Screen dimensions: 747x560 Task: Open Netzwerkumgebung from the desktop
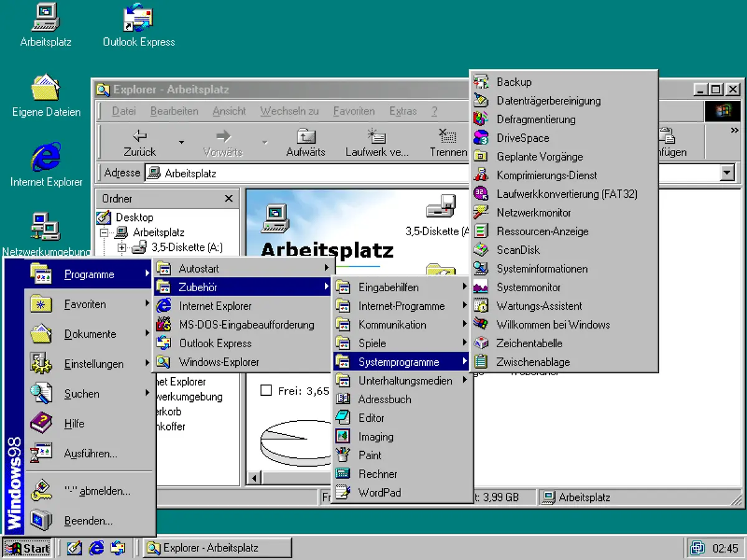45,227
